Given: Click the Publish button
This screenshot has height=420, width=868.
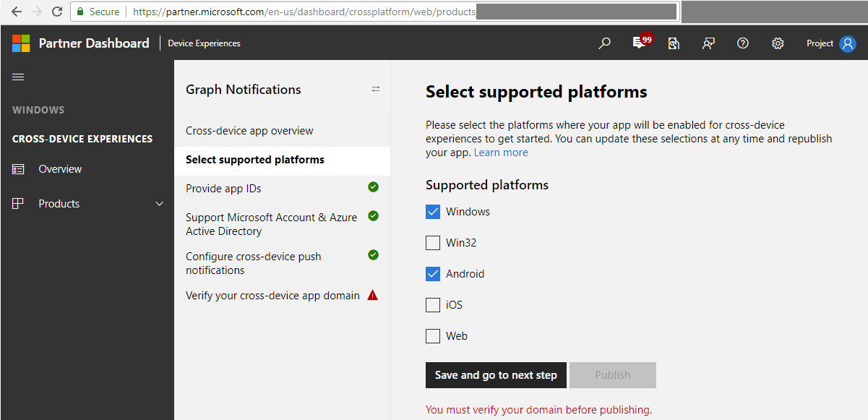Looking at the screenshot, I should 613,375.
